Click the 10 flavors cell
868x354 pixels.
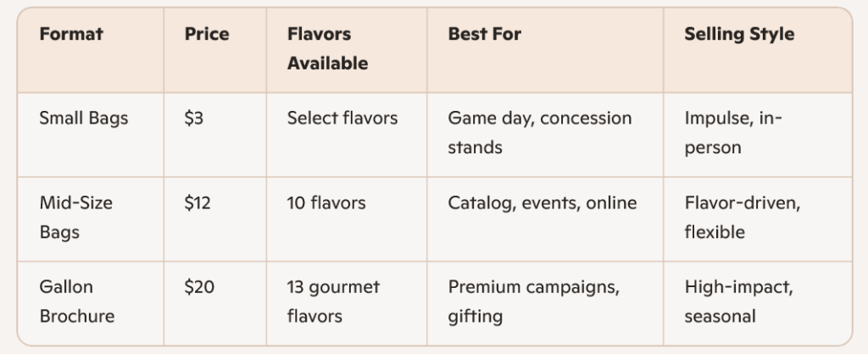326,203
